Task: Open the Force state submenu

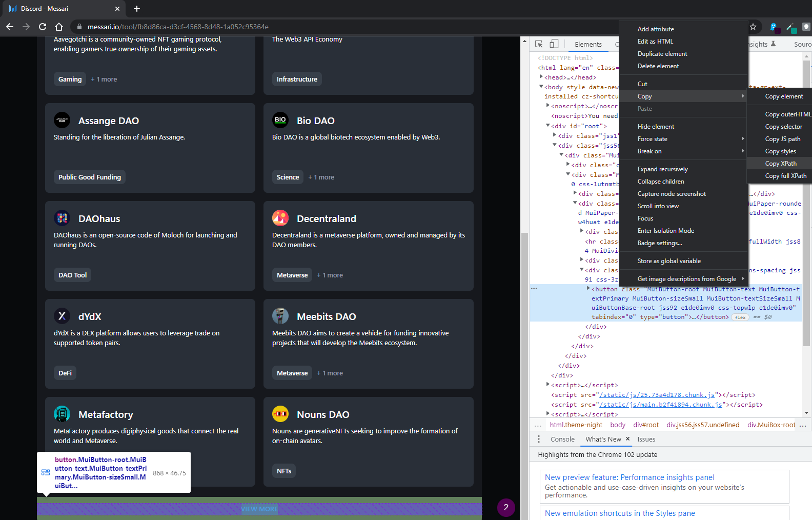Action: (x=683, y=139)
